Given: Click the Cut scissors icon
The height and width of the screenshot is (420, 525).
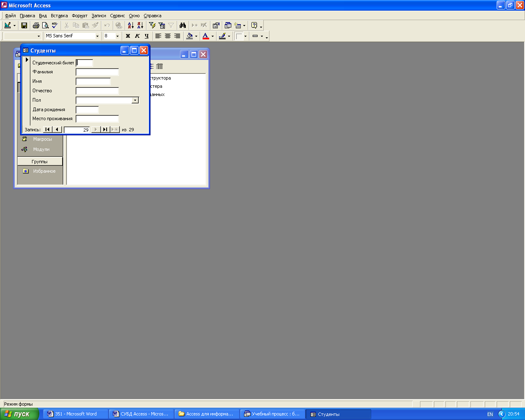Looking at the screenshot, I should (x=66, y=25).
